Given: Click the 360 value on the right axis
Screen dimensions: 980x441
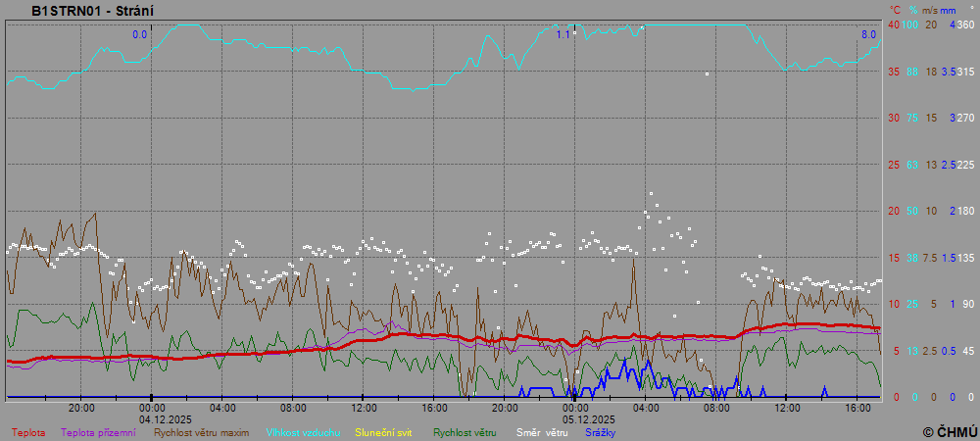Looking at the screenshot, I should [965, 24].
